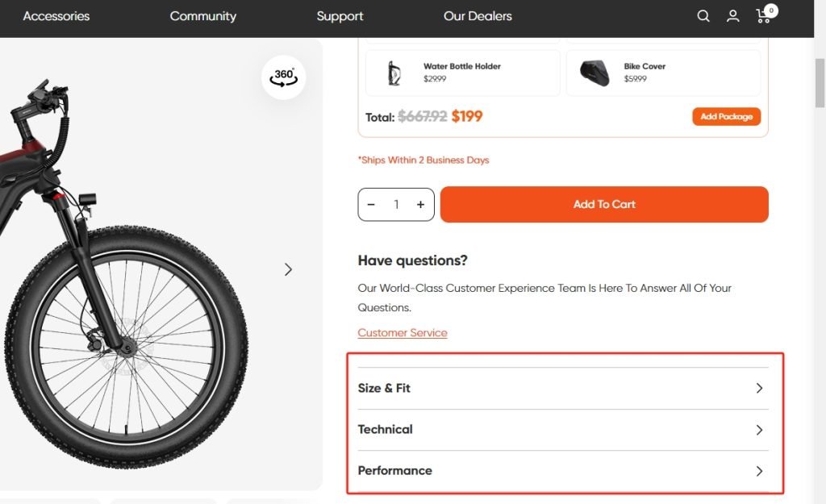Follow the Customer Service link
Screen dimensions: 826x504
[403, 332]
